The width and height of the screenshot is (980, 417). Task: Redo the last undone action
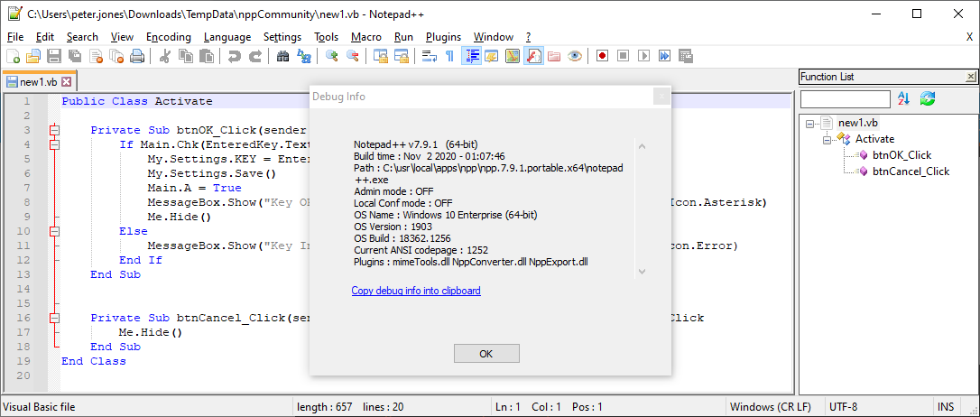[255, 56]
